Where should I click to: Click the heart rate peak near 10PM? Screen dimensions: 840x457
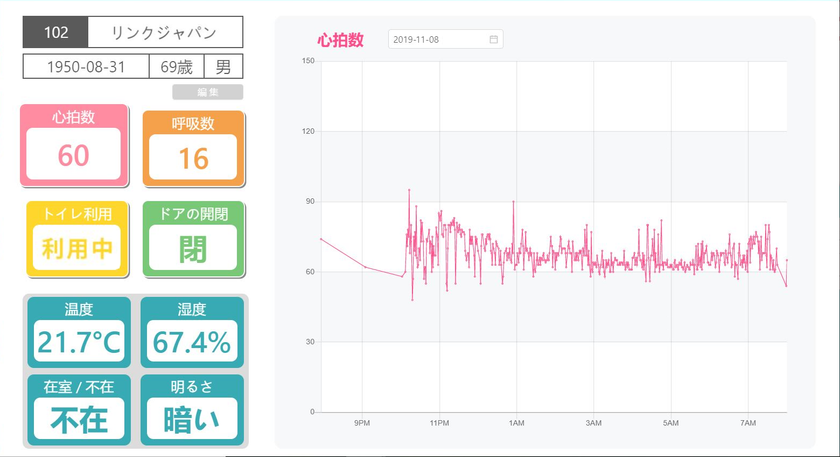tap(409, 190)
